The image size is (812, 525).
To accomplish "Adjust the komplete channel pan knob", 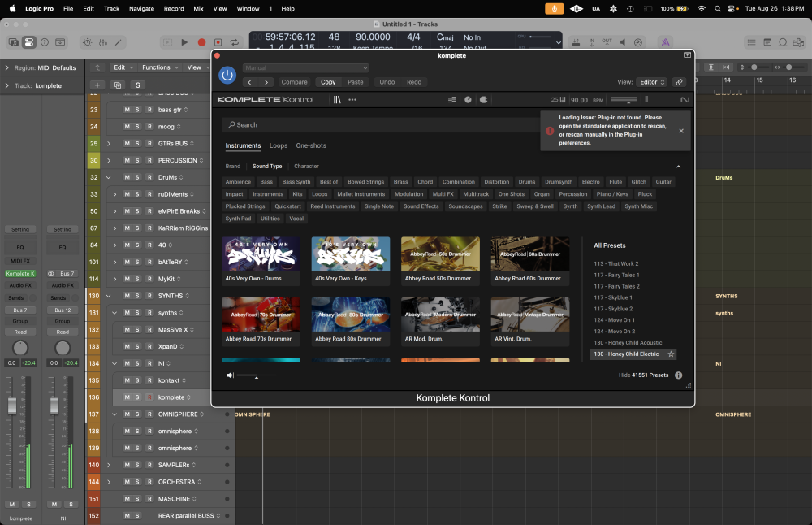I will [x=20, y=348].
